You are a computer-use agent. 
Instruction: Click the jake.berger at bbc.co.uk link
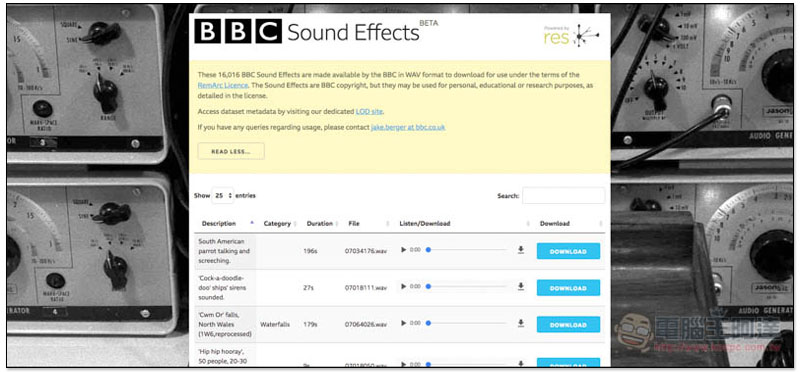408,127
